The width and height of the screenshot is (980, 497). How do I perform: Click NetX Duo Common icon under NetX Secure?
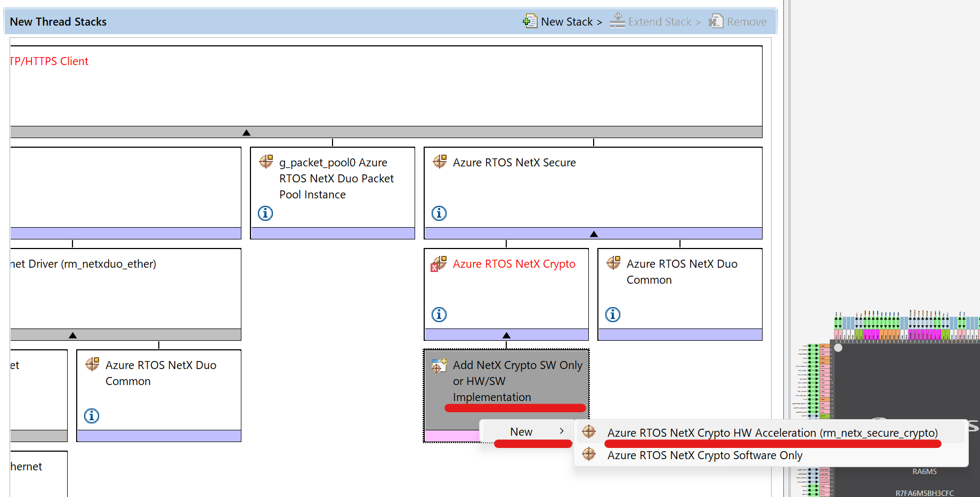click(613, 262)
